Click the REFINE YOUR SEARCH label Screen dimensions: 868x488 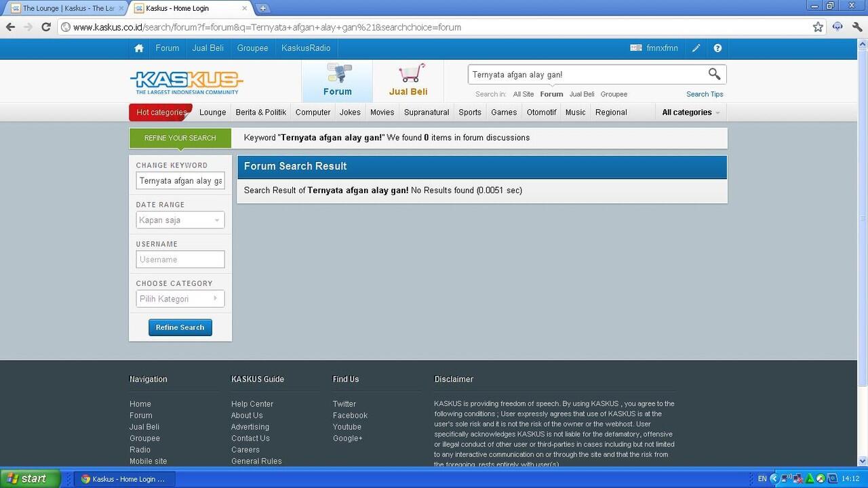[x=180, y=138]
